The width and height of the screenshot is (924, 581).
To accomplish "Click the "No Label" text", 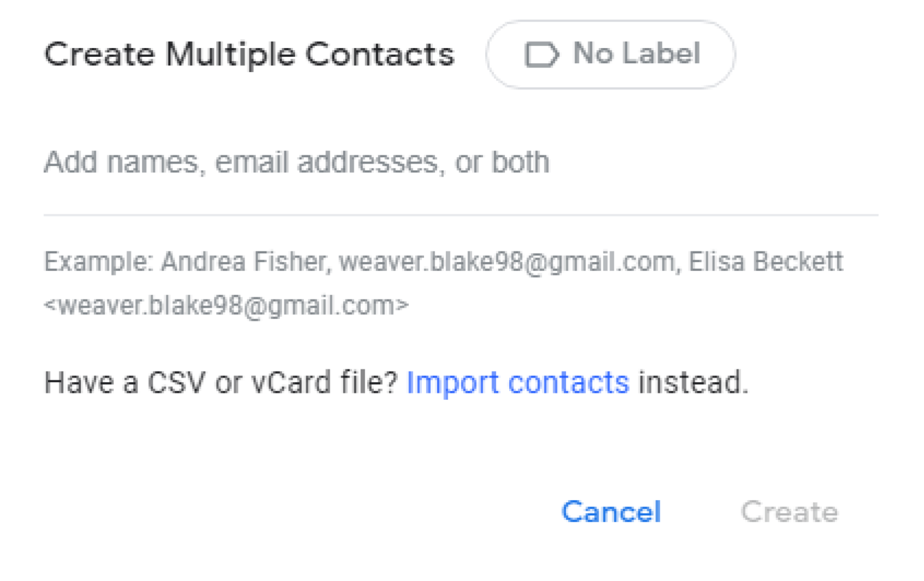I will coord(637,54).
